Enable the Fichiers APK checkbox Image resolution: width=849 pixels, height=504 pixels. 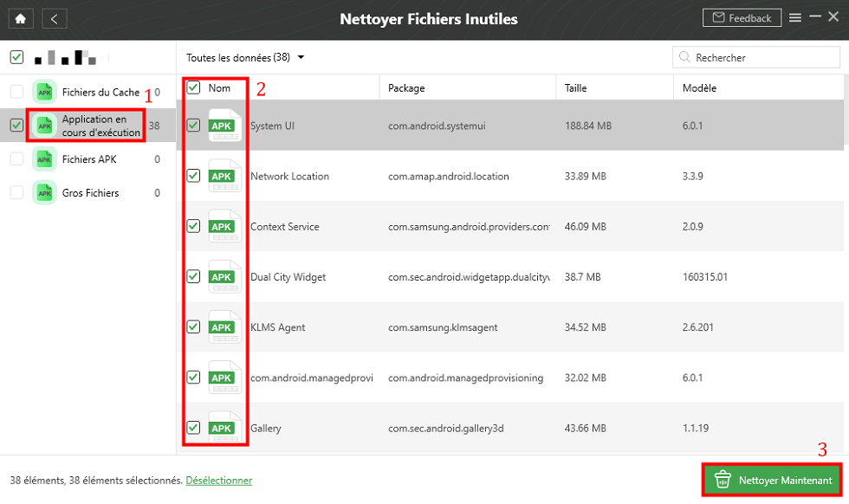click(16, 159)
